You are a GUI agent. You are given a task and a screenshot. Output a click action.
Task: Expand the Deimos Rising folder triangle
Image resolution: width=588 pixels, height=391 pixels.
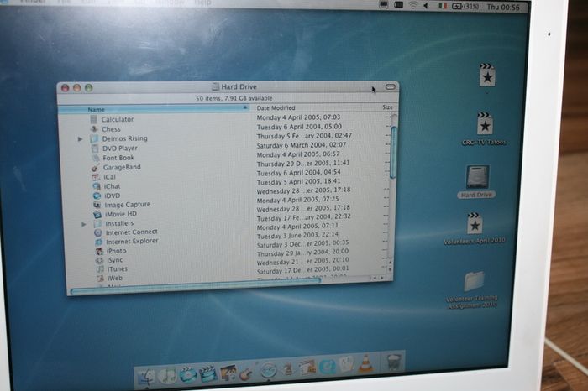pos(80,139)
